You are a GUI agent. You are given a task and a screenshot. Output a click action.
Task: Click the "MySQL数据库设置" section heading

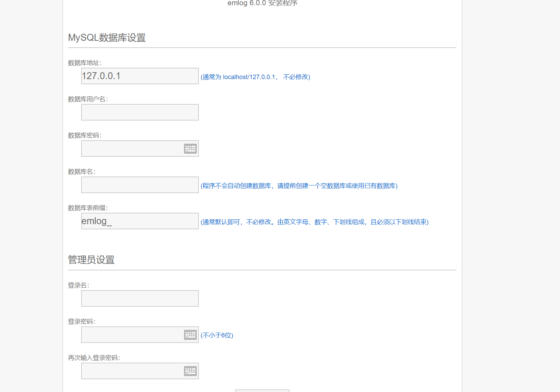point(107,38)
